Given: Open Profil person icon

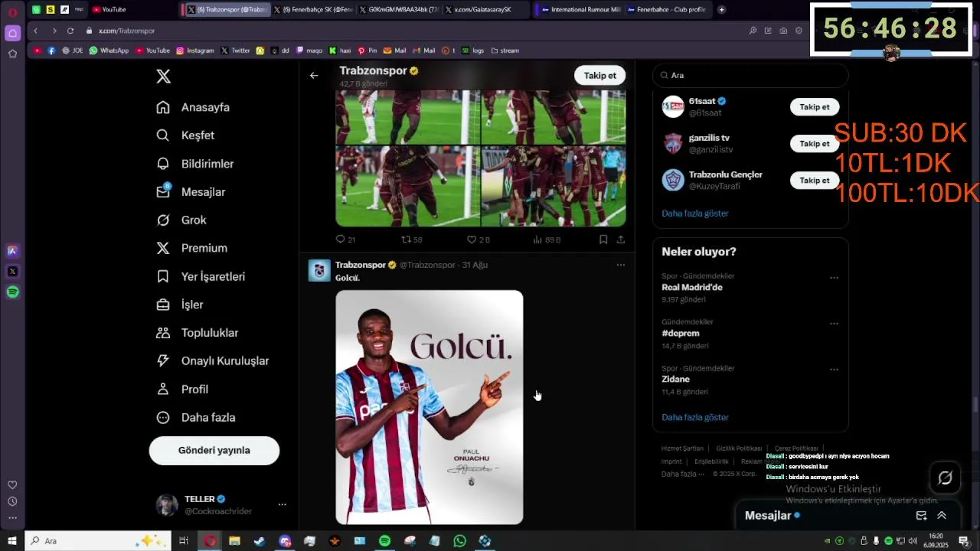Looking at the screenshot, I should click(163, 389).
